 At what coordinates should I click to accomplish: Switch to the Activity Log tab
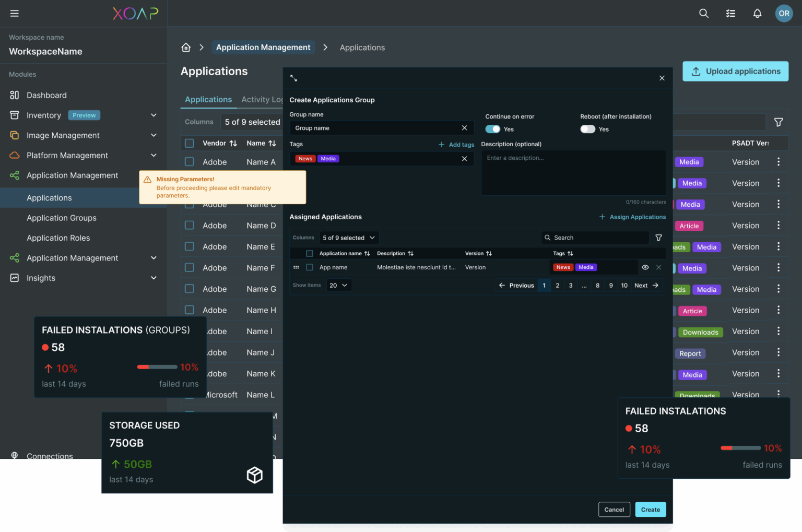(262, 99)
